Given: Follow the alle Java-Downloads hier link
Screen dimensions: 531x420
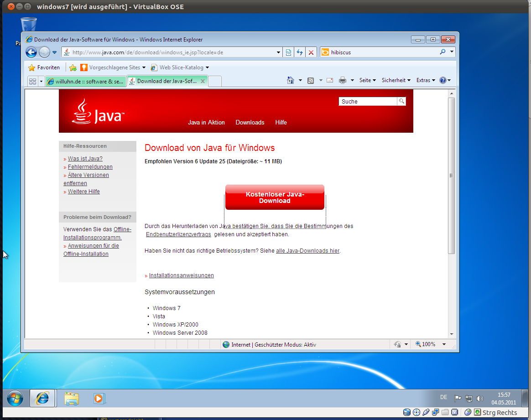Looking at the screenshot, I should point(307,251).
